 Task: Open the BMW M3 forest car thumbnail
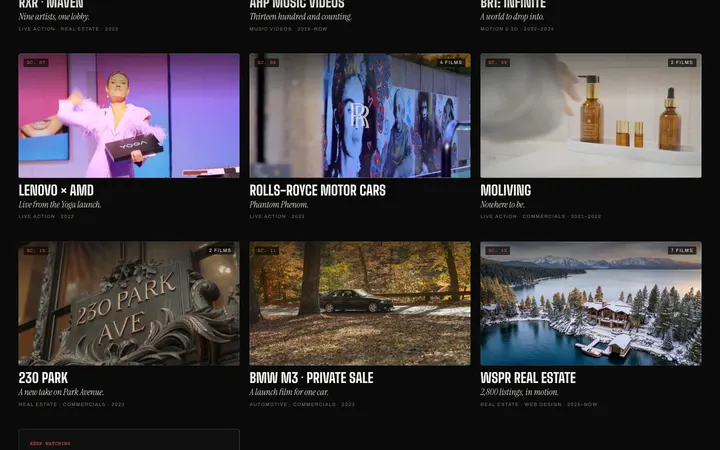coord(360,304)
